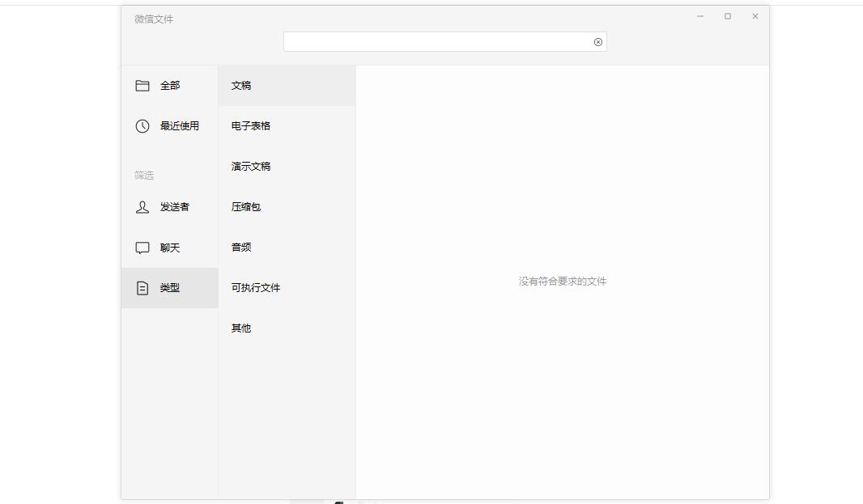Select the 其他 file type
863x504 pixels.
click(240, 328)
